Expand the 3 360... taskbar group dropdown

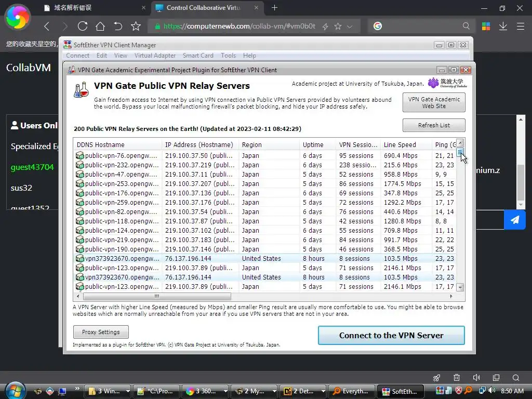[x=225, y=391]
